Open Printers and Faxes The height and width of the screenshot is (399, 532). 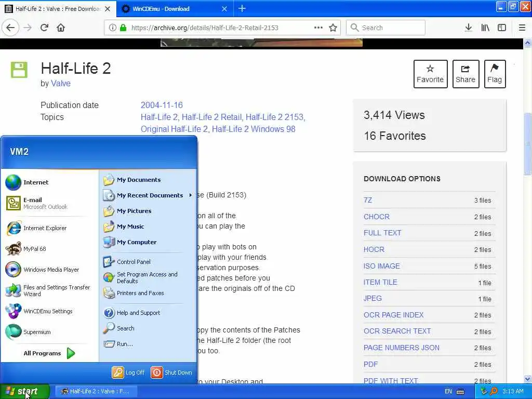click(x=148, y=293)
